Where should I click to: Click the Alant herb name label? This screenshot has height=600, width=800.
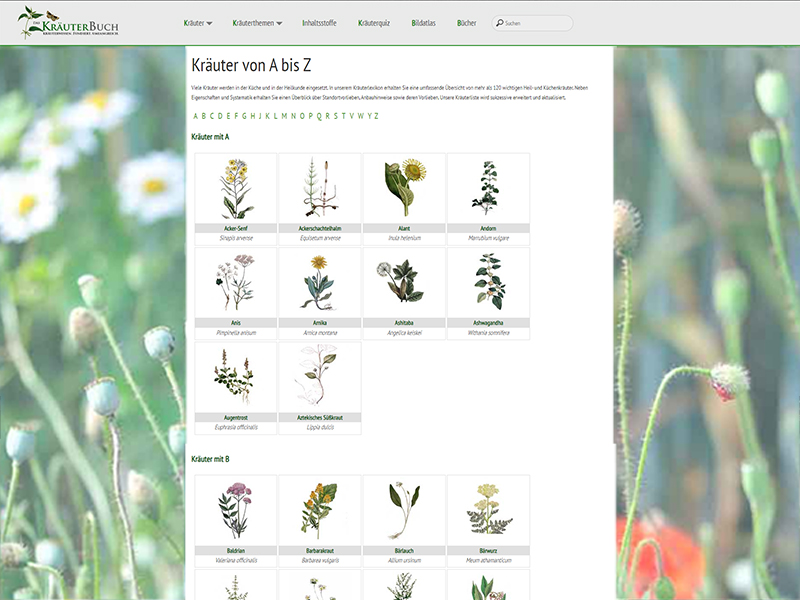point(404,228)
